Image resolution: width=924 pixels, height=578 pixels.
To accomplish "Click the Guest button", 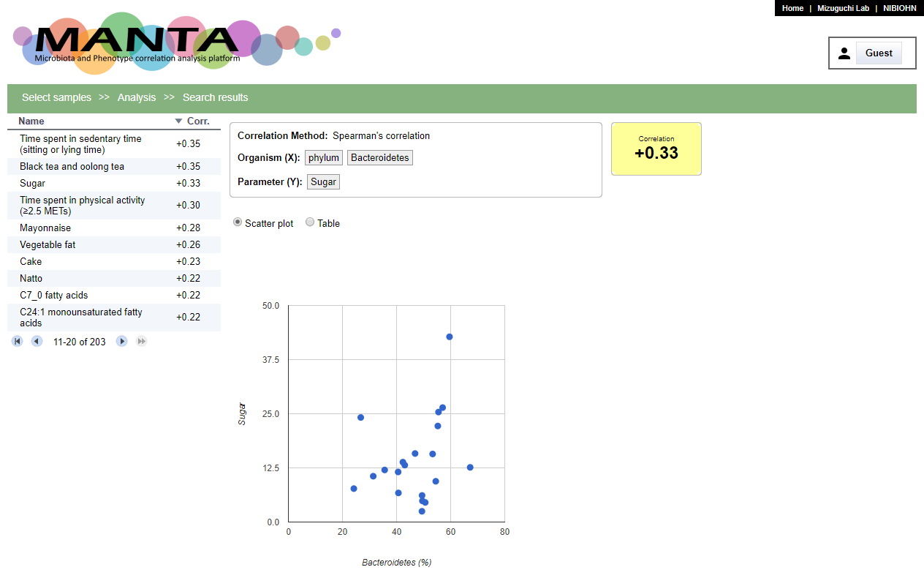I will [x=879, y=53].
